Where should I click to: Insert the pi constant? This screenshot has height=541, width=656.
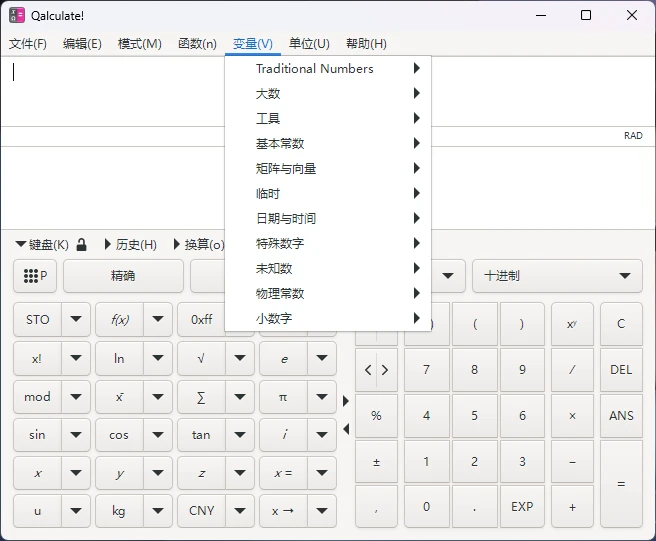pos(283,397)
